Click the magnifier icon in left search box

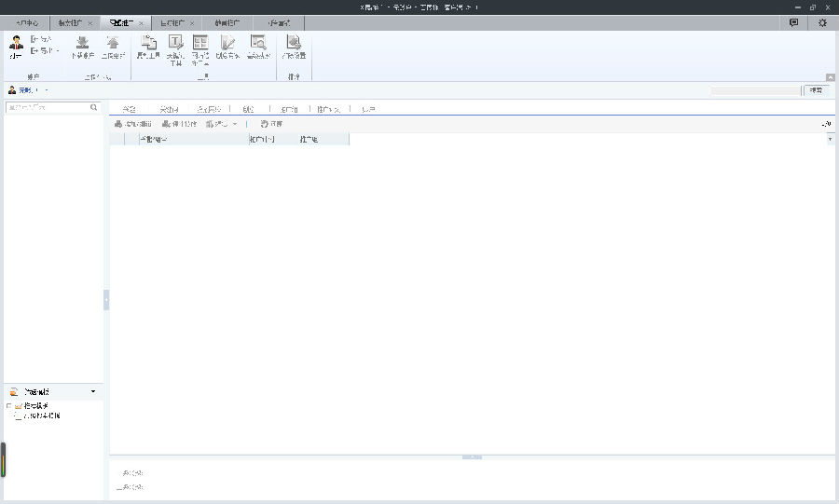[93, 107]
